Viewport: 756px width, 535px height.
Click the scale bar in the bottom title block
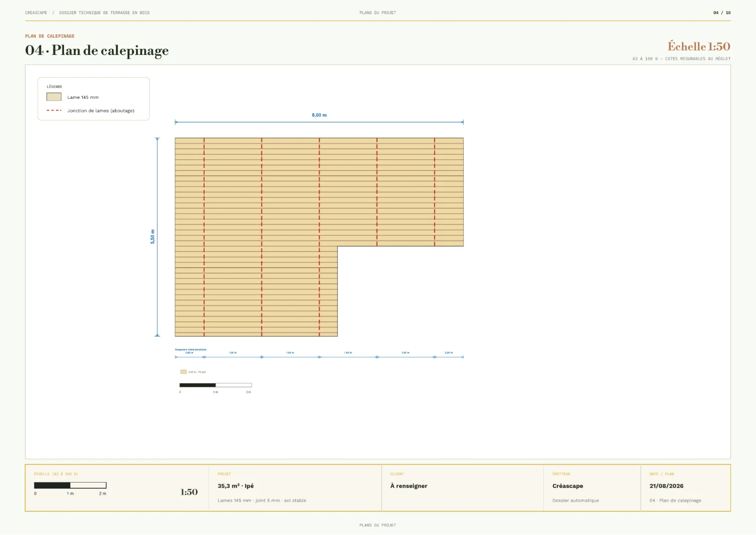[70, 485]
